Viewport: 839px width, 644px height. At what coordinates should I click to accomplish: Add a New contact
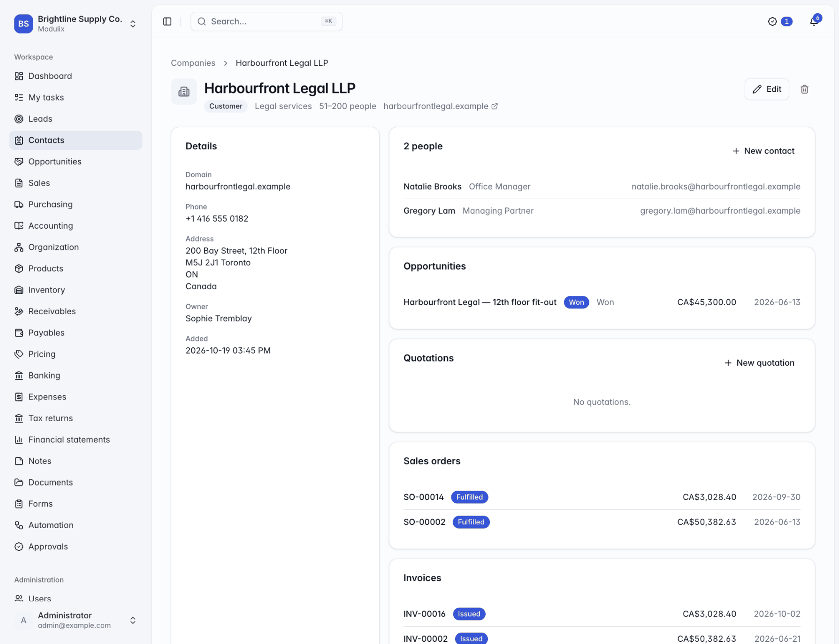point(763,151)
